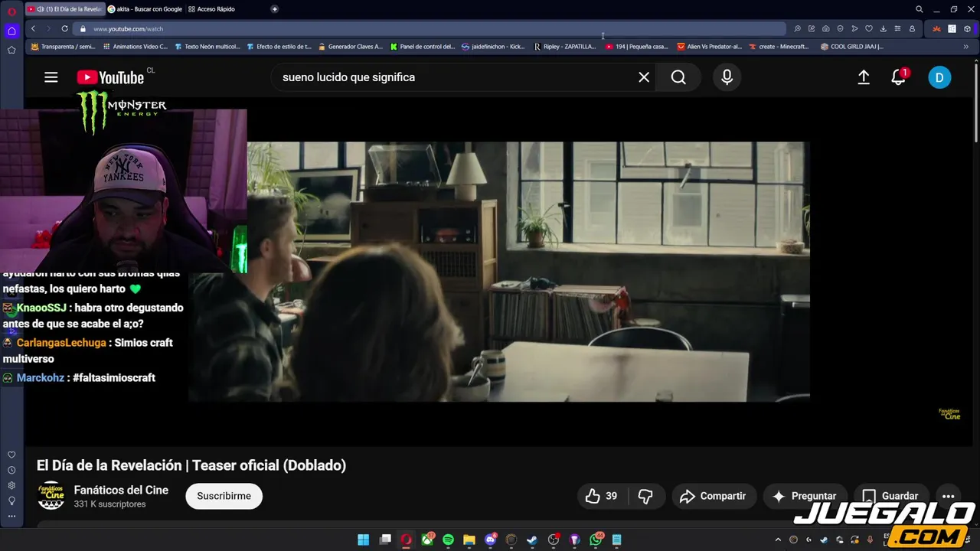The height and width of the screenshot is (551, 980).
Task: Take snapshot with camera icon
Action: point(825,28)
